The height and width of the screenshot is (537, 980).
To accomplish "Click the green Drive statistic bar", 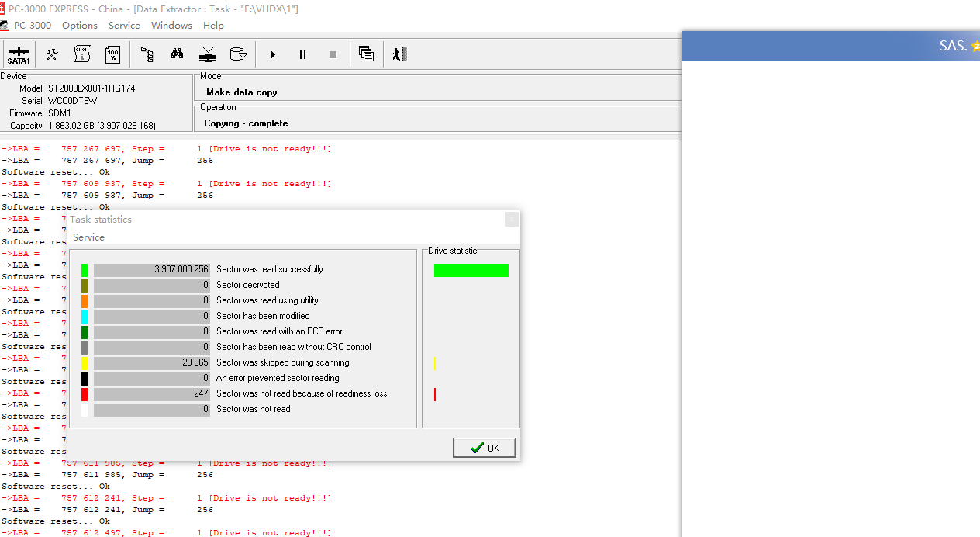I will [471, 270].
